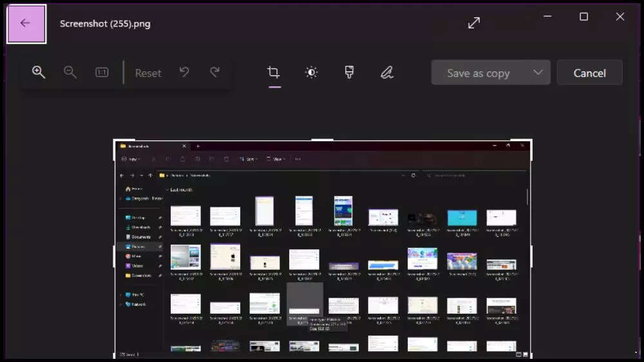Image resolution: width=644 pixels, height=362 pixels.
Task: Switch to the Adjustment brightness tab
Action: click(311, 73)
